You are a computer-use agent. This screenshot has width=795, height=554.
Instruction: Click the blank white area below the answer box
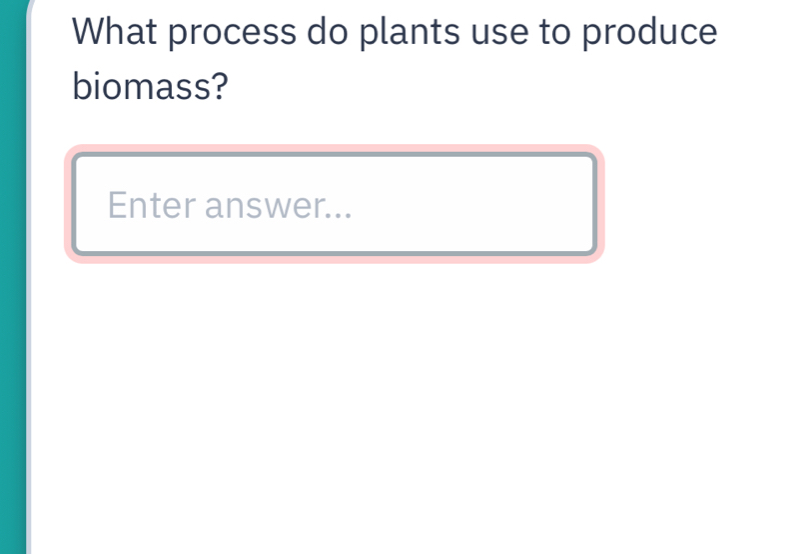[x=400, y=420]
